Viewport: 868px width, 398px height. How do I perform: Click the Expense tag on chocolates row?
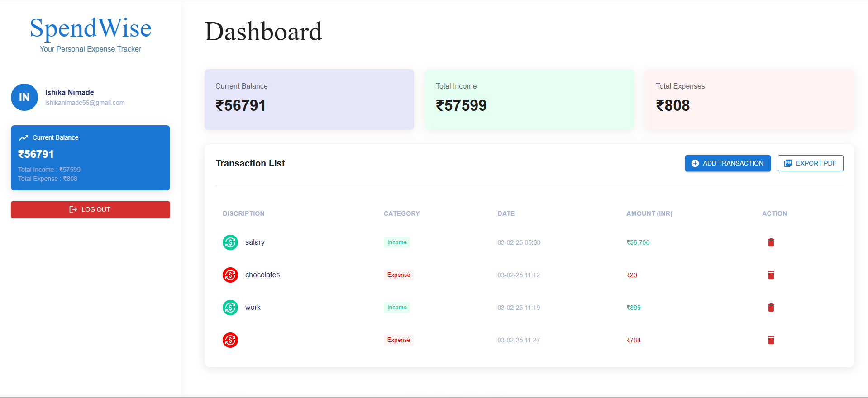[x=399, y=275]
